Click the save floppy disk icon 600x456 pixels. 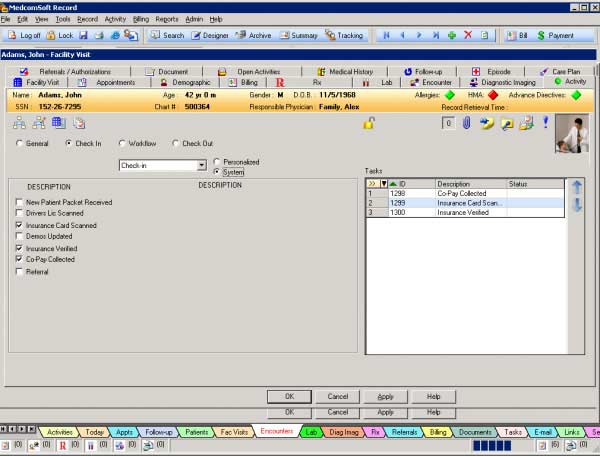pos(83,36)
